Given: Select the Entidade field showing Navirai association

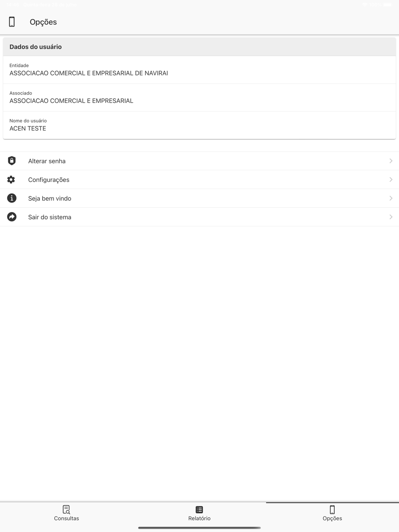Looking at the screenshot, I should coord(199,70).
